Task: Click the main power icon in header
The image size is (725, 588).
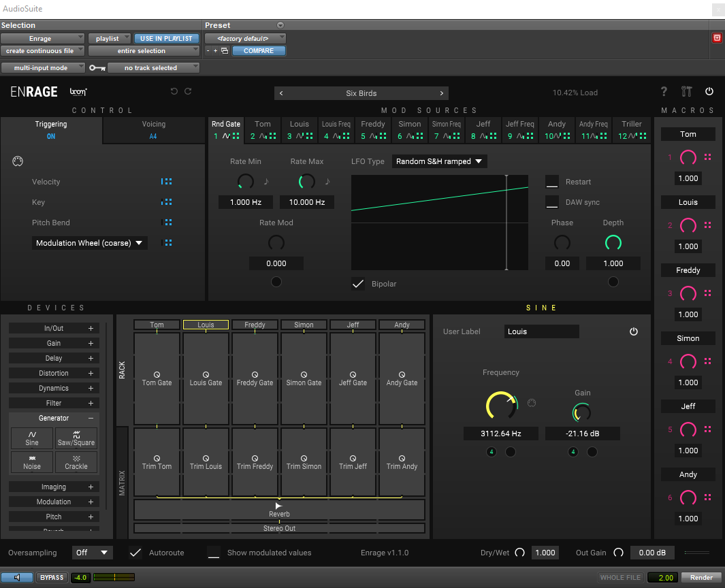Action: (709, 92)
